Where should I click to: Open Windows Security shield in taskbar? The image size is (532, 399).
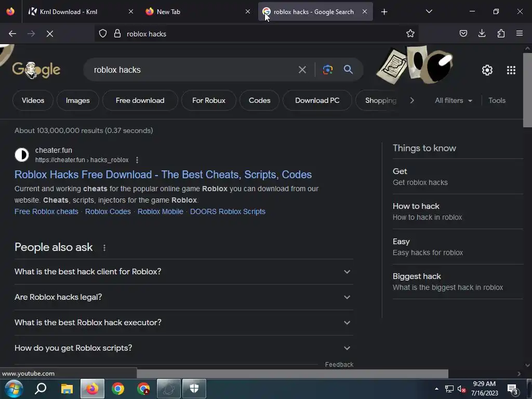pos(194,389)
